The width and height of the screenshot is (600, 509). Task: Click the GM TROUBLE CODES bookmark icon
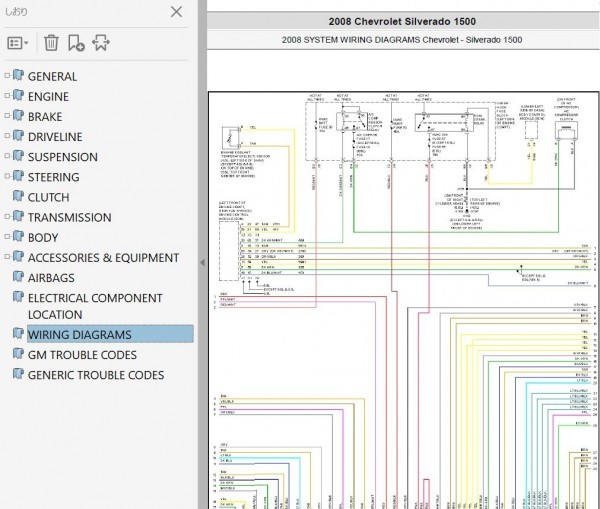point(18,353)
